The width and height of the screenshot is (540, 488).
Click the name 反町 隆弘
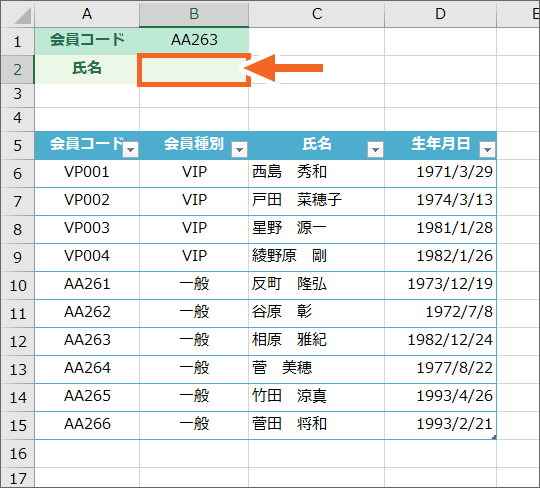click(x=289, y=284)
